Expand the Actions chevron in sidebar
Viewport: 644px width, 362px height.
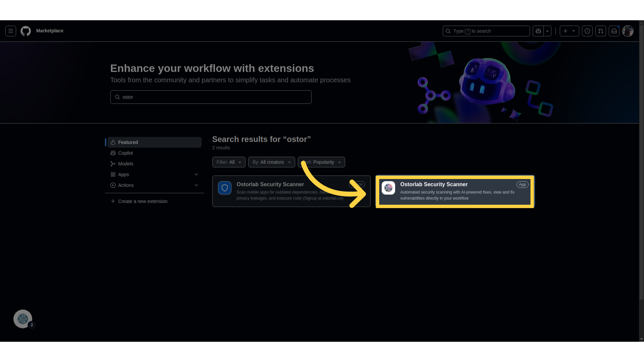196,185
